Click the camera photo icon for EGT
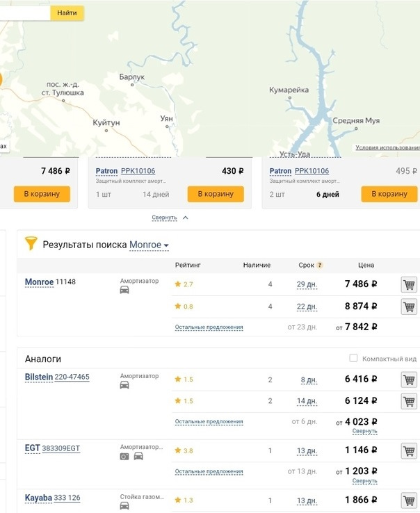This screenshot has width=420, height=513. [124, 456]
